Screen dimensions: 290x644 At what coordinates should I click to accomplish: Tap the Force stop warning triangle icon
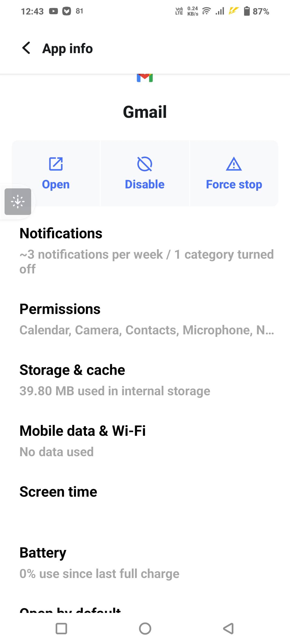click(234, 164)
